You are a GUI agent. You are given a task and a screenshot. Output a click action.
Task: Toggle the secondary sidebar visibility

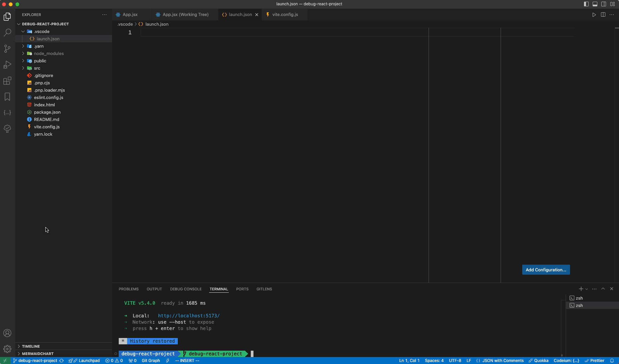[x=604, y=4]
